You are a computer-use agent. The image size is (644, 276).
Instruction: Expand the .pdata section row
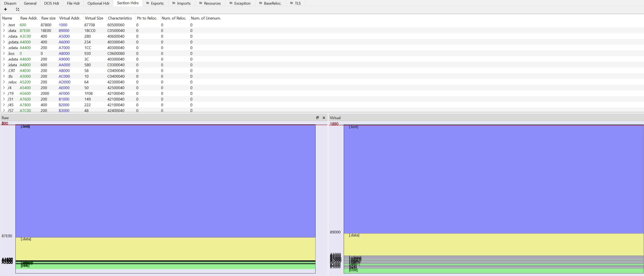pos(4,42)
